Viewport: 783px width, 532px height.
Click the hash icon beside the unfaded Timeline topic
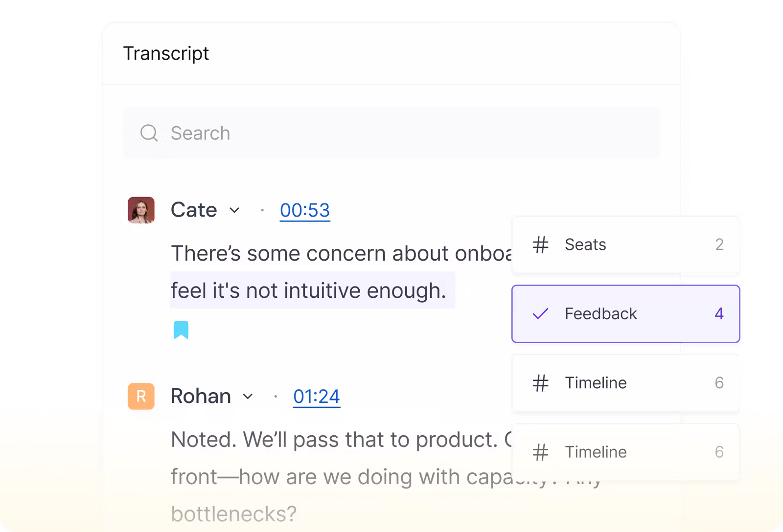[540, 383]
